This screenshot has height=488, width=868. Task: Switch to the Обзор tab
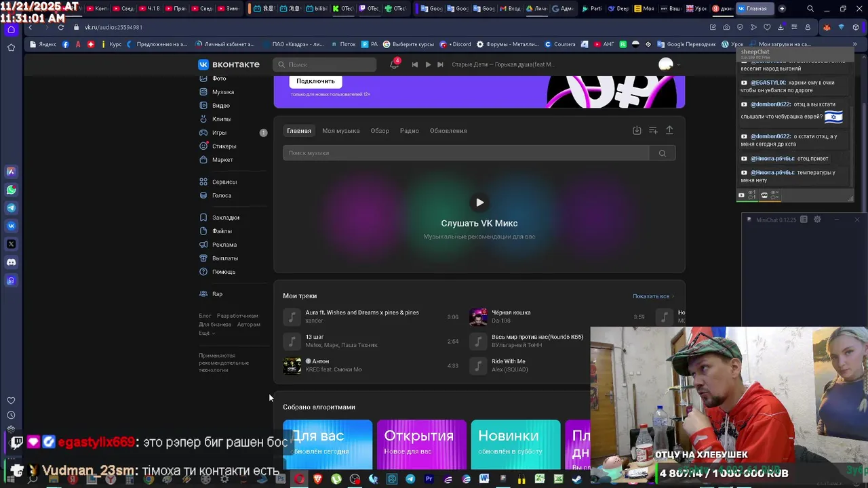point(380,131)
